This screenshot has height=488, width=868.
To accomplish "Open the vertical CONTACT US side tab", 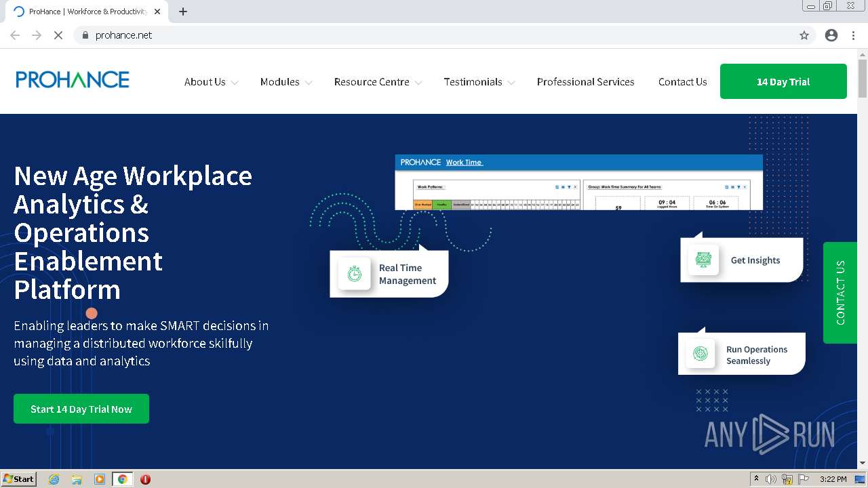I will tap(840, 293).
